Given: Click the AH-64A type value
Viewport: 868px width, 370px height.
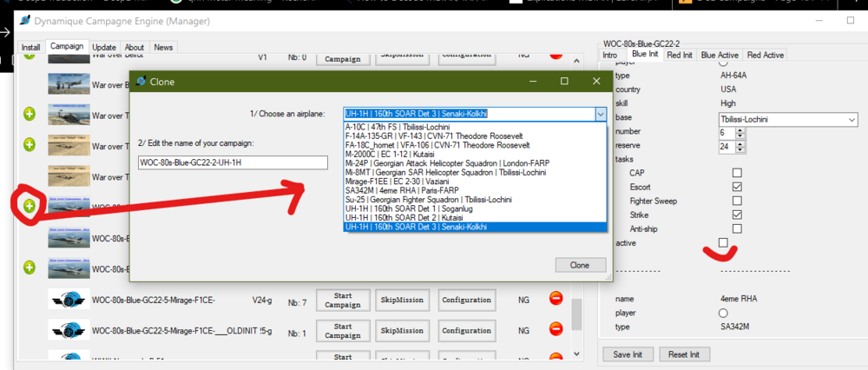Looking at the screenshot, I should click(733, 76).
